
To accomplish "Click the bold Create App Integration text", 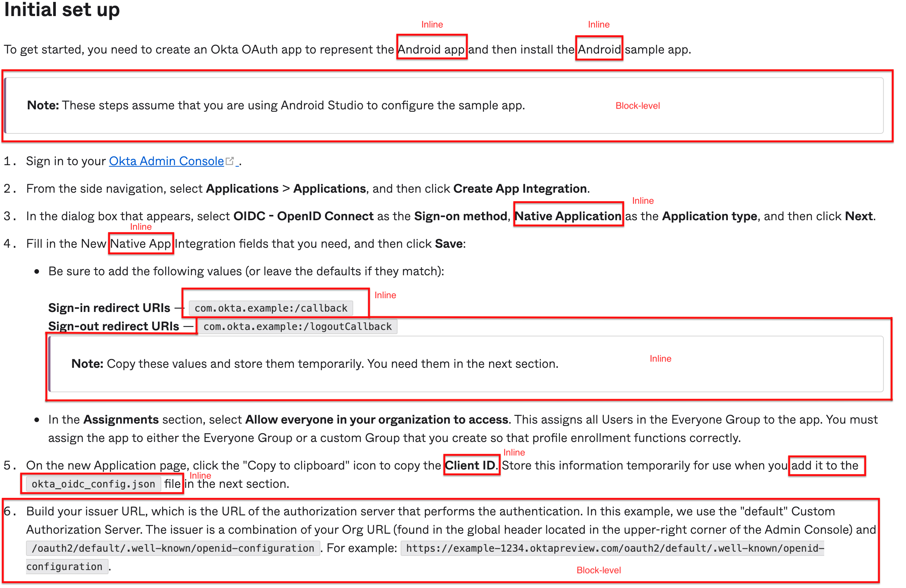I will pyautogui.click(x=520, y=189).
